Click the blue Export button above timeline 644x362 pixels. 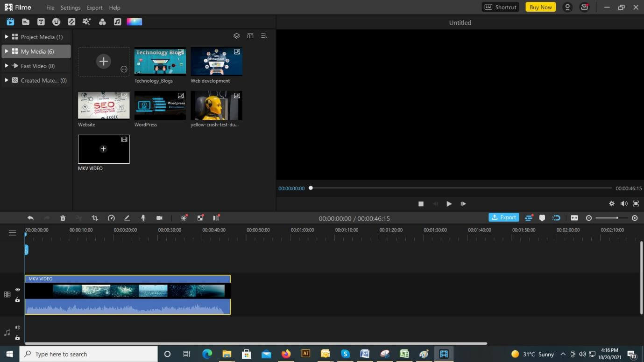coord(504,217)
